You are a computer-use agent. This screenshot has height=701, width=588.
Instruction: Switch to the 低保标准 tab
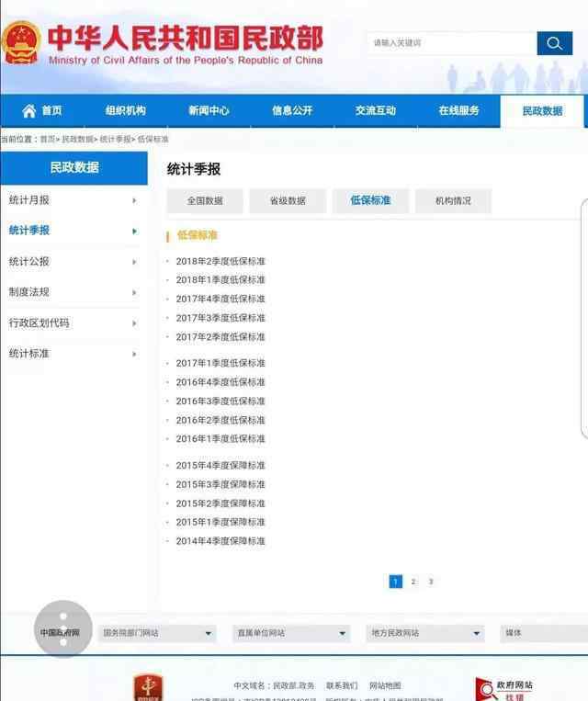tap(370, 200)
